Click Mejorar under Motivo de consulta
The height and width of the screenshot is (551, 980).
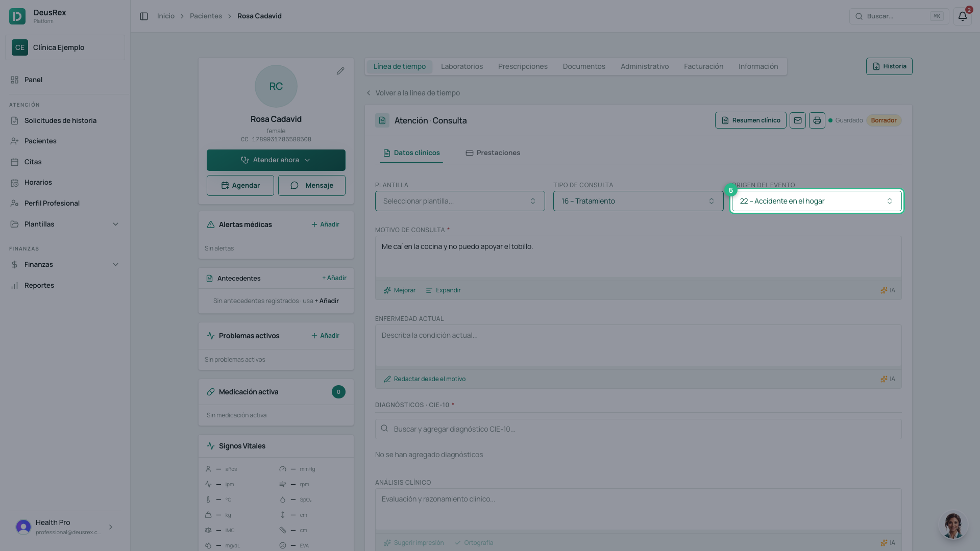pos(400,290)
